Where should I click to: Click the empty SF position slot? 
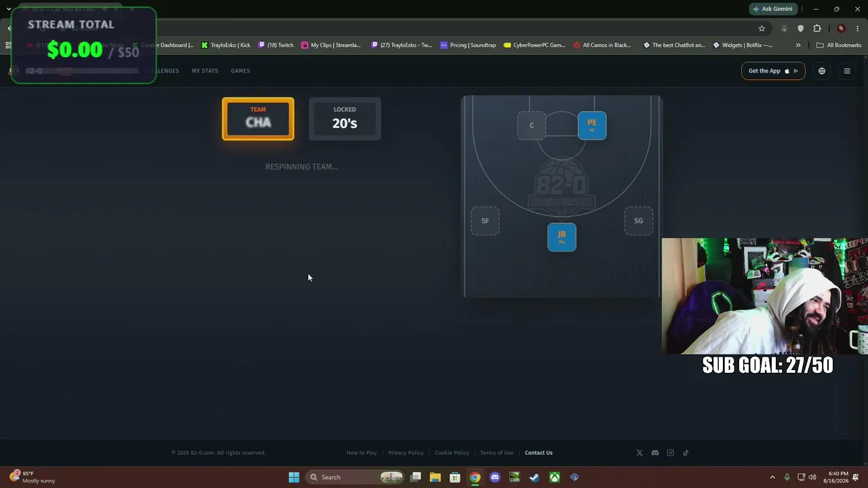pyautogui.click(x=485, y=221)
